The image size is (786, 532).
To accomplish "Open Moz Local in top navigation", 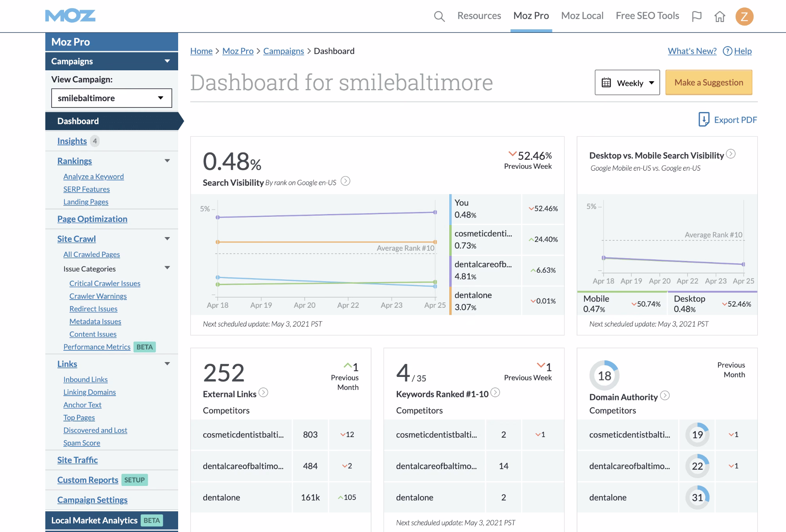I will pos(582,16).
